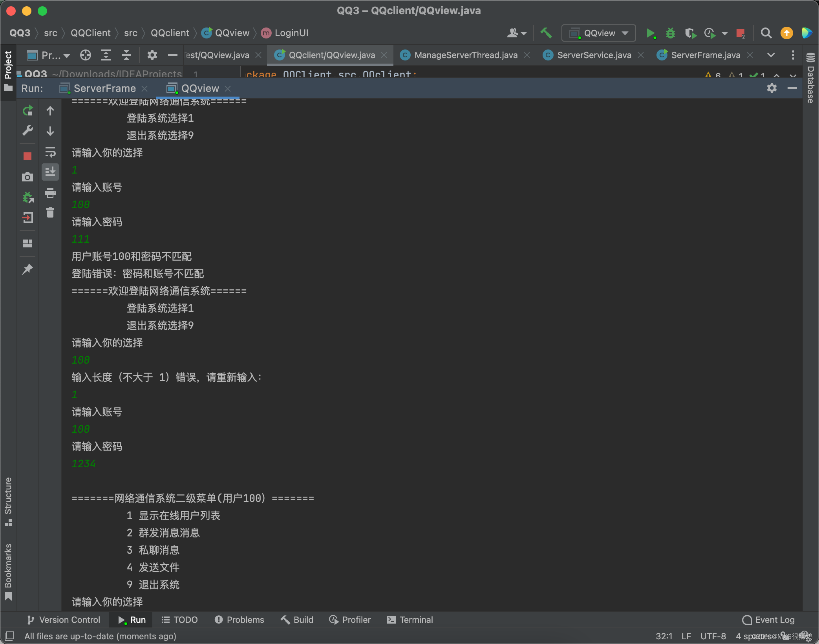Viewport: 819px width, 644px height.
Task: Expand the hidden editor tabs chevron
Action: [x=771, y=55]
